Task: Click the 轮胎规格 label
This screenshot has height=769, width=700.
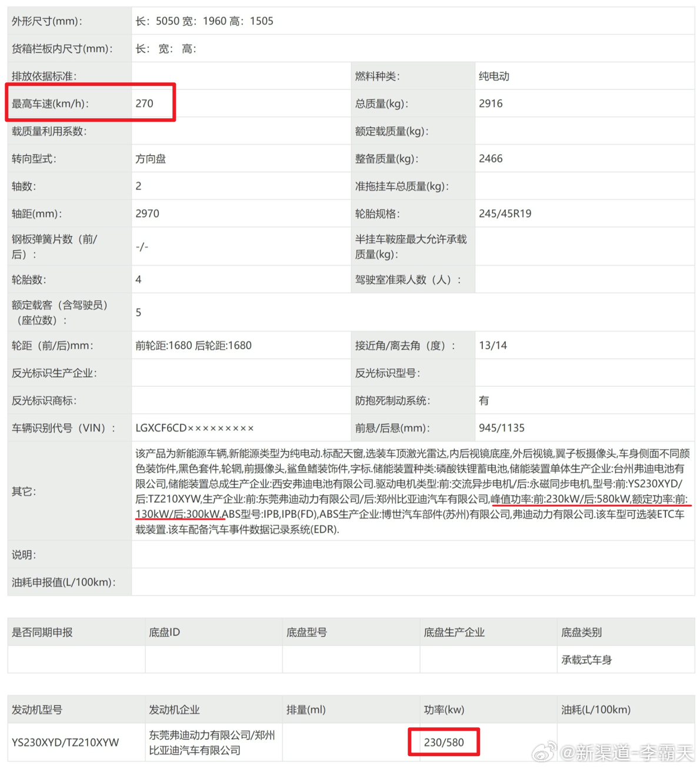Action: pyautogui.click(x=377, y=214)
